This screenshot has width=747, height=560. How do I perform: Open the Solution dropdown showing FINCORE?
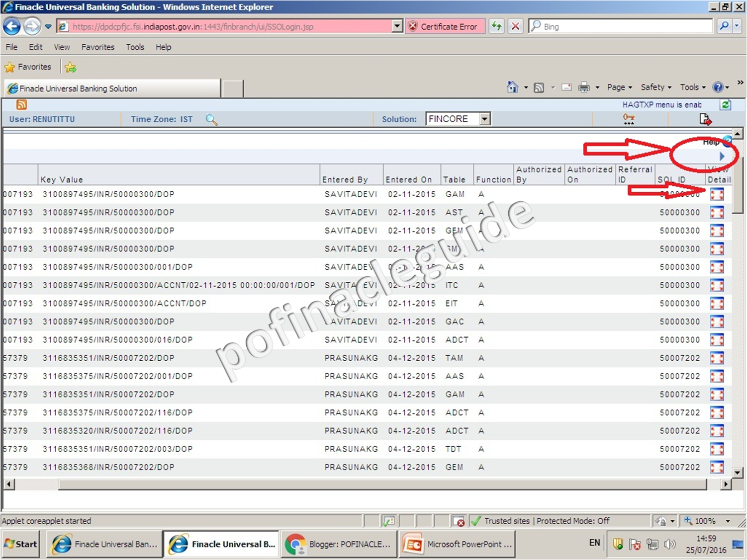coord(483,119)
